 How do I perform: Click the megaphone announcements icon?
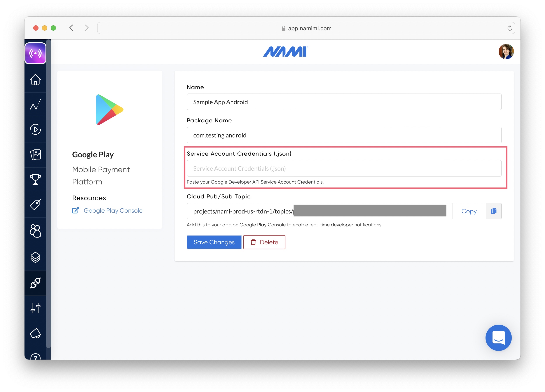tap(35, 333)
